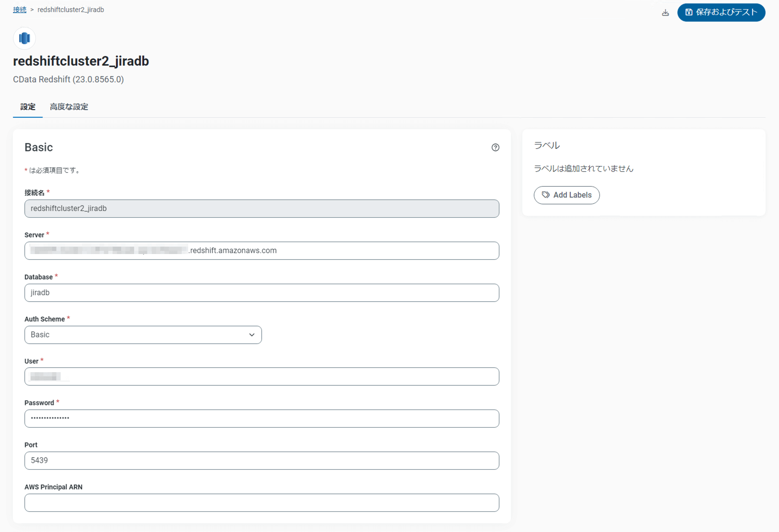
Task: Switch to the 高度な設定 tab
Action: (69, 107)
